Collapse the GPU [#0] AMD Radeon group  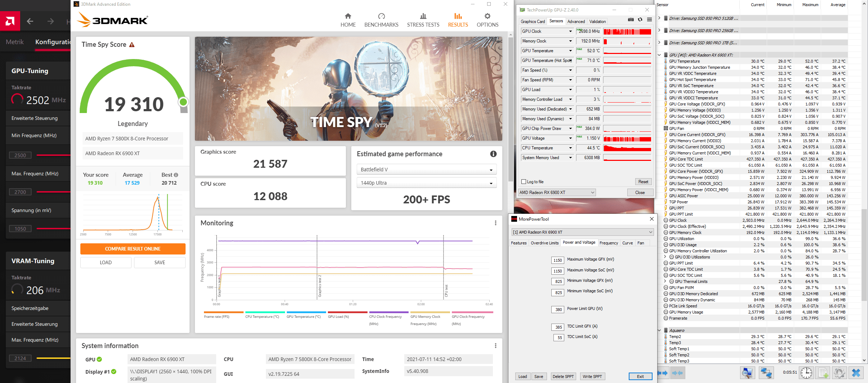pos(659,55)
